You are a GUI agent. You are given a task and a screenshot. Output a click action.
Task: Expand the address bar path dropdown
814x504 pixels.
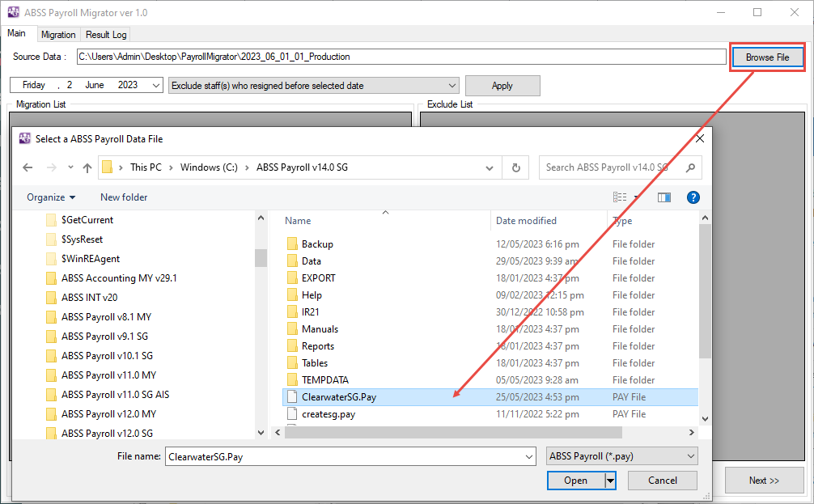[489, 167]
